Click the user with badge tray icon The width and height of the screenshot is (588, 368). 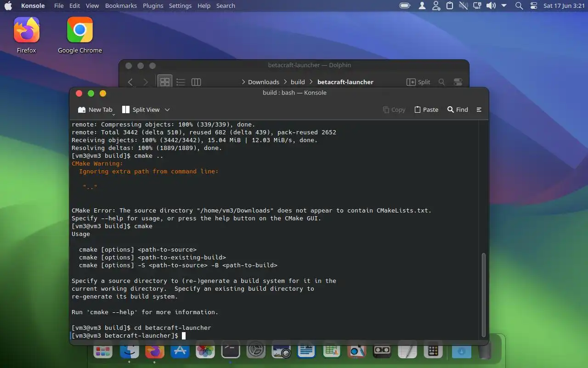click(436, 6)
